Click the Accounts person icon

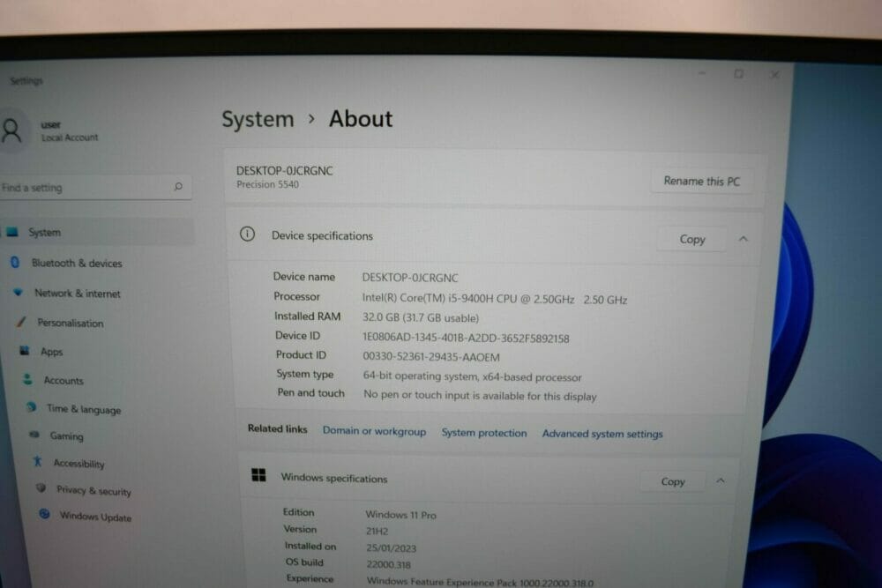pos(27,379)
